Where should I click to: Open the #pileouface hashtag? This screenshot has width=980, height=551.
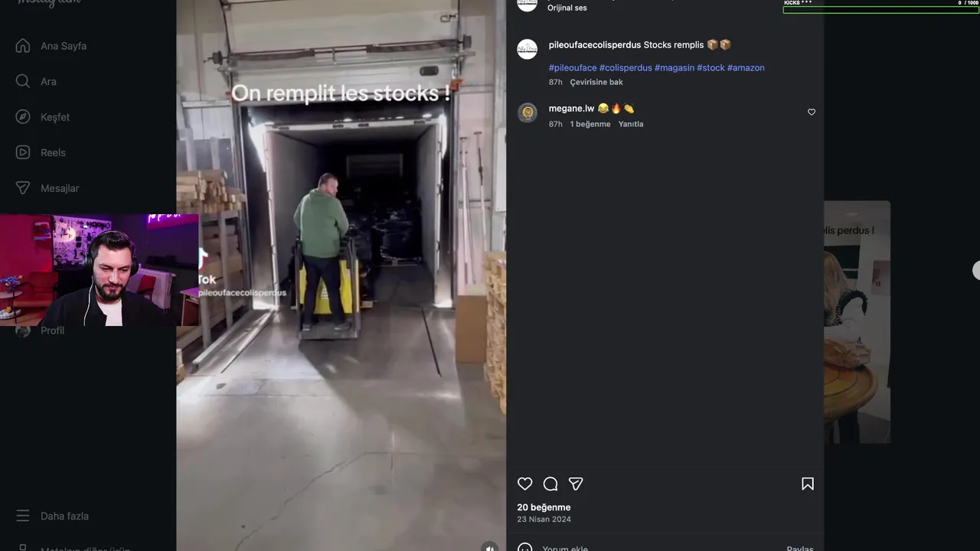click(x=573, y=68)
